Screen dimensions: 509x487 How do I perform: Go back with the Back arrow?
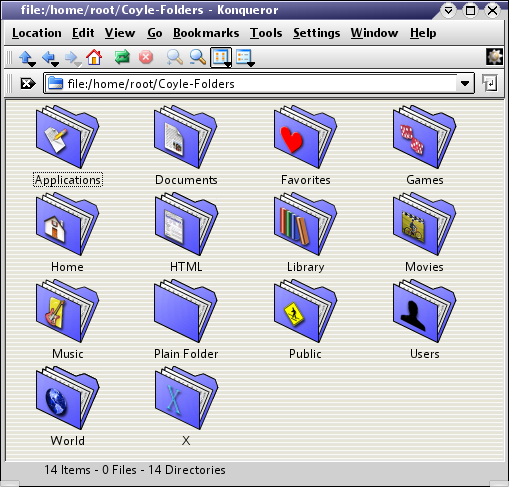[x=48, y=57]
